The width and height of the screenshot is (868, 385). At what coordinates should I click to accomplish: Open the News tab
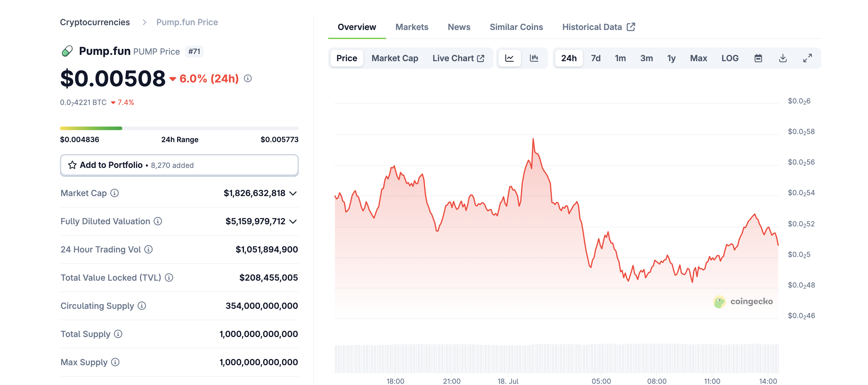(459, 27)
